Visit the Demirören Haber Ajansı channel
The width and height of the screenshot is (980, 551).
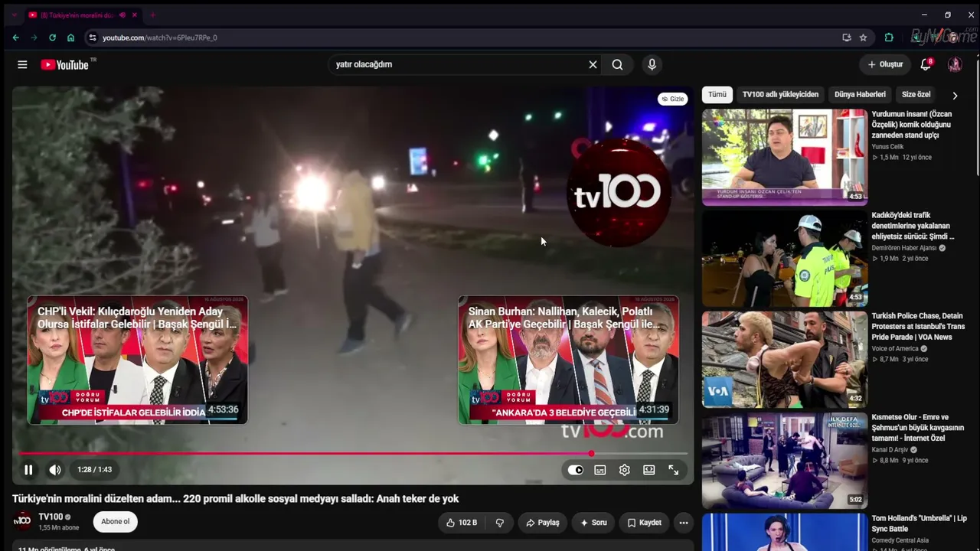coord(904,248)
